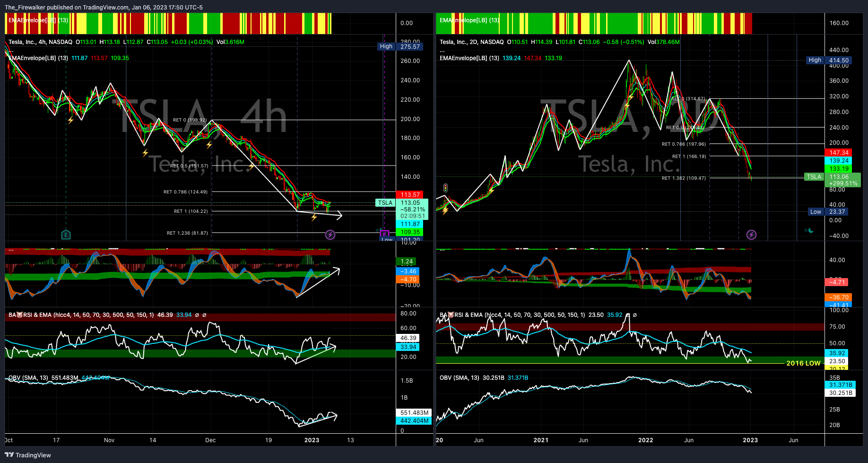Click pig emoji in 4h RSI label
The image size is (868, 463).
pos(20,315)
